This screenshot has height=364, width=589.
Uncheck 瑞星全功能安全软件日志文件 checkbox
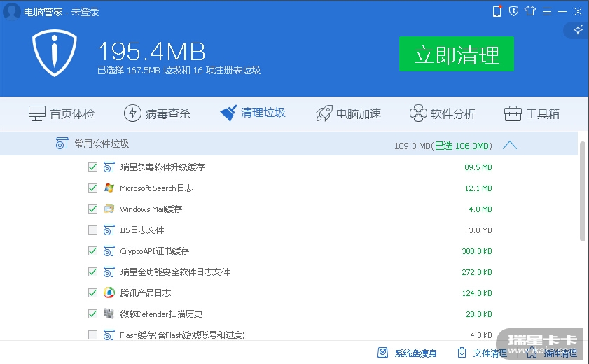click(92, 272)
